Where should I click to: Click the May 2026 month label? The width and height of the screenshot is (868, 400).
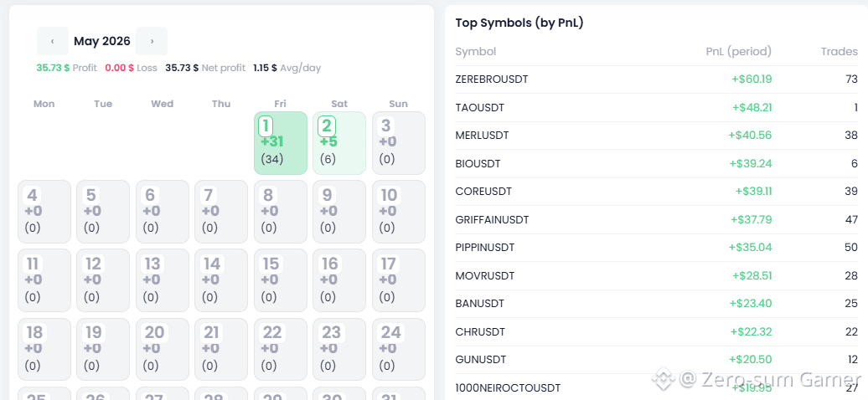[x=102, y=41]
